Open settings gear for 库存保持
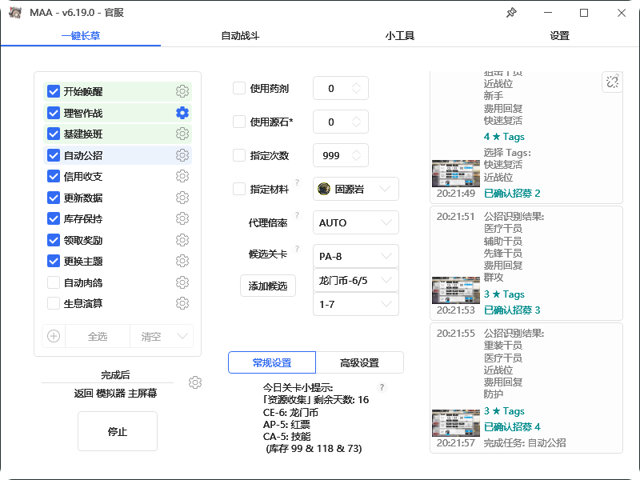The width and height of the screenshot is (640, 480). pos(182,219)
